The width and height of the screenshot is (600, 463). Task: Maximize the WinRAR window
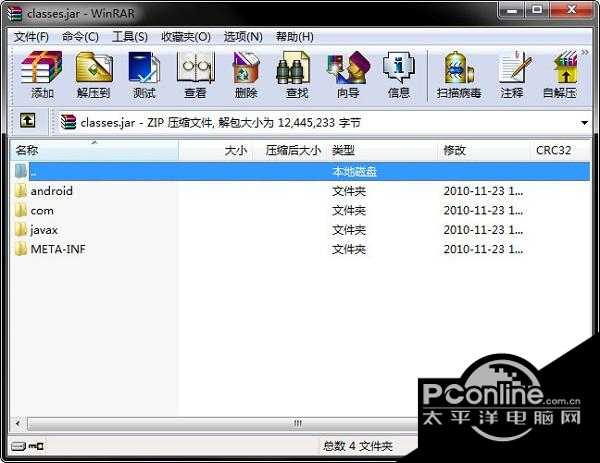tap(537, 10)
